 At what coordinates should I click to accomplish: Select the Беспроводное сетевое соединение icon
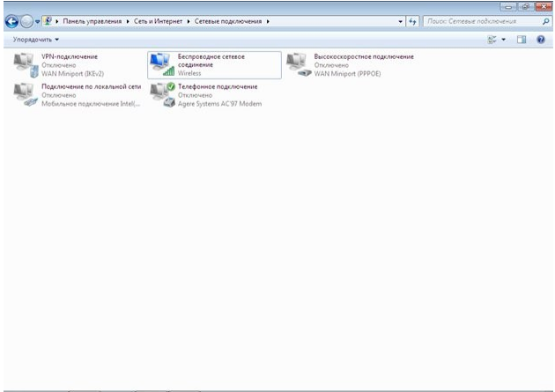(162, 64)
